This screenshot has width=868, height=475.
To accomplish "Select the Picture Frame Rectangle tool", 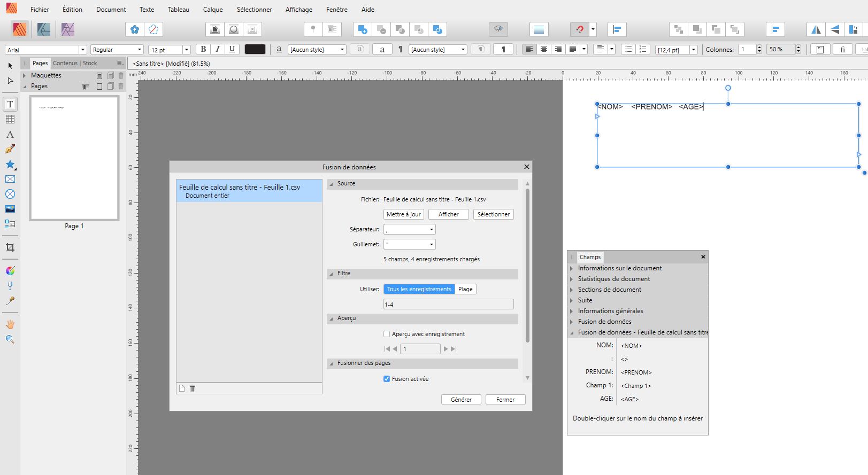I will [10, 179].
